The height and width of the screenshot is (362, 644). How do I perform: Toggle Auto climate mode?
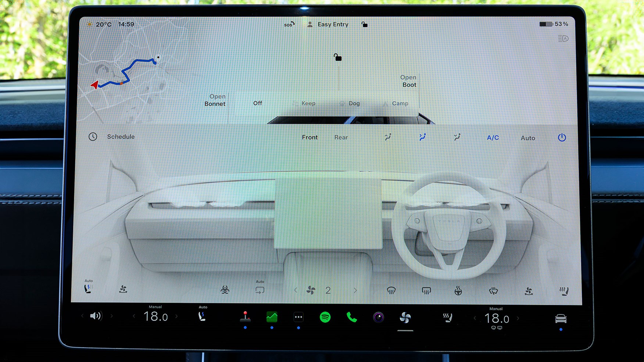(x=528, y=138)
